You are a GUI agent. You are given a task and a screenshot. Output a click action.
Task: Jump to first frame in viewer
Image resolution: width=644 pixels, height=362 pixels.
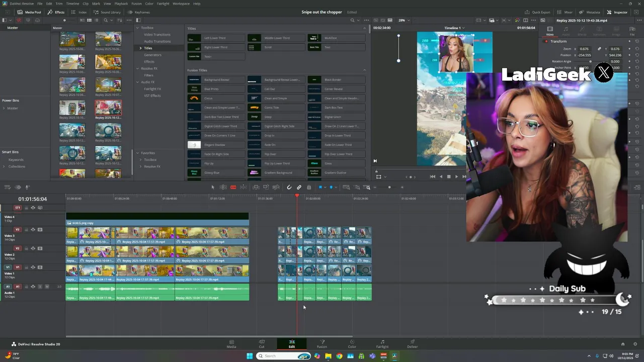tap(432, 176)
